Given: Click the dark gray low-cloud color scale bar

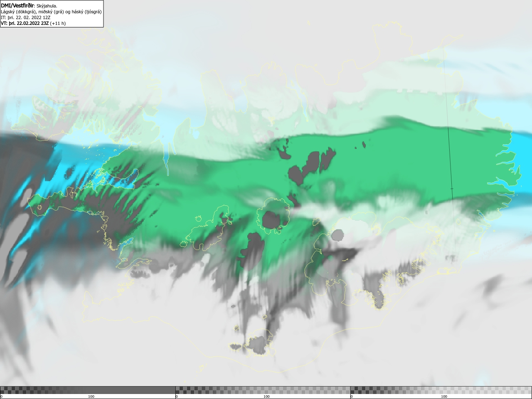Looking at the screenshot, I should 88,390.
